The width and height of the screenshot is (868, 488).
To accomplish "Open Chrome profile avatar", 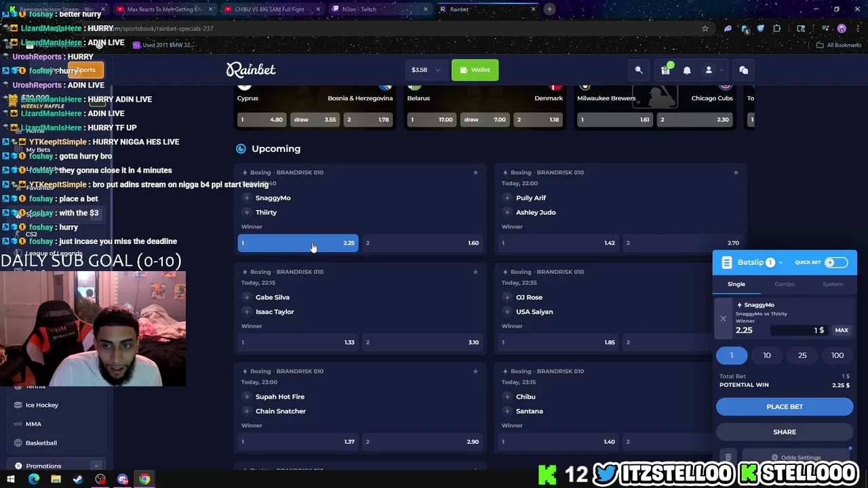I will click(x=842, y=28).
